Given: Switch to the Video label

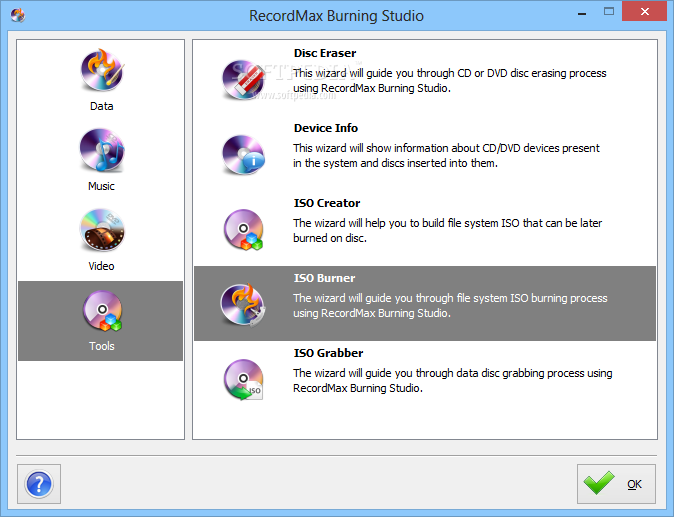Looking at the screenshot, I should pos(101,266).
